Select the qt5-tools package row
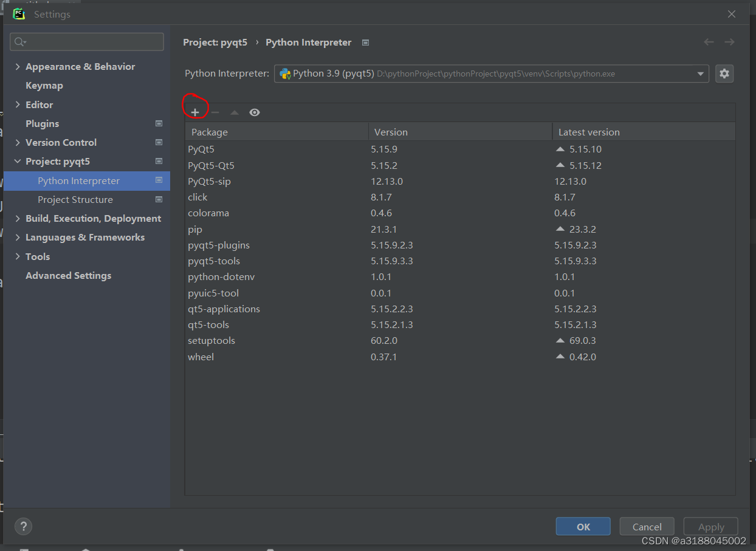This screenshot has width=756, height=551. pyautogui.click(x=460, y=324)
